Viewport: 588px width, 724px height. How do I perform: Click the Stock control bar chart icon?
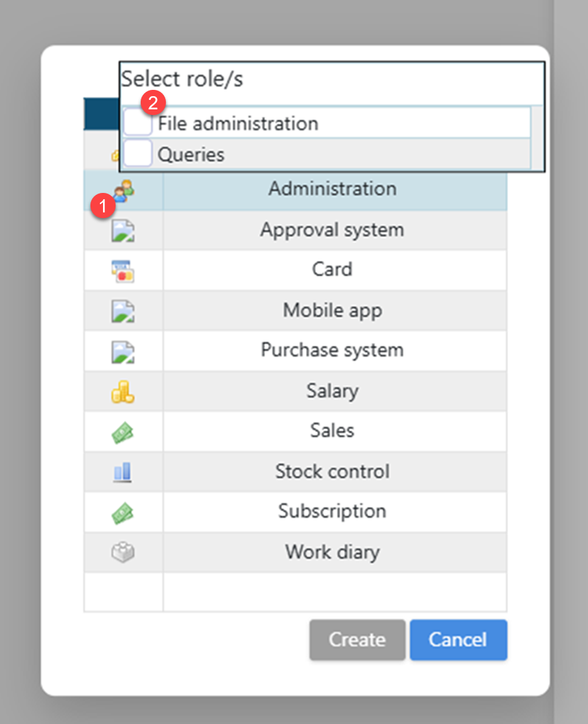[123, 472]
